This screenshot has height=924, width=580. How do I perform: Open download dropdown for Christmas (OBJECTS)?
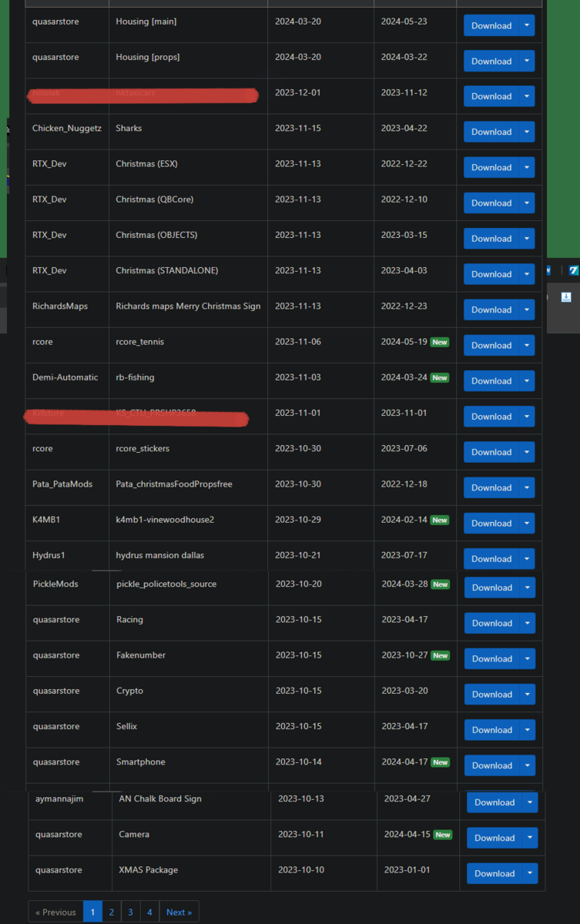(x=527, y=238)
